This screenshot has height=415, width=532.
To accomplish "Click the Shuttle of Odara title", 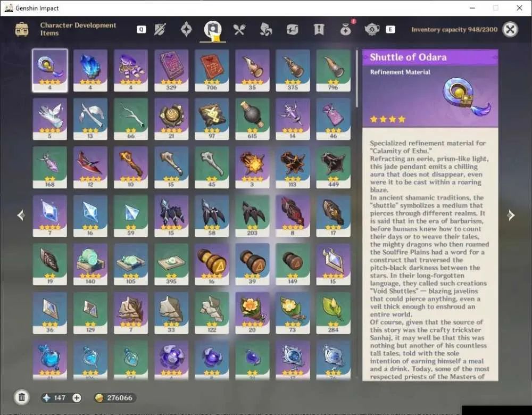I will (x=408, y=57).
